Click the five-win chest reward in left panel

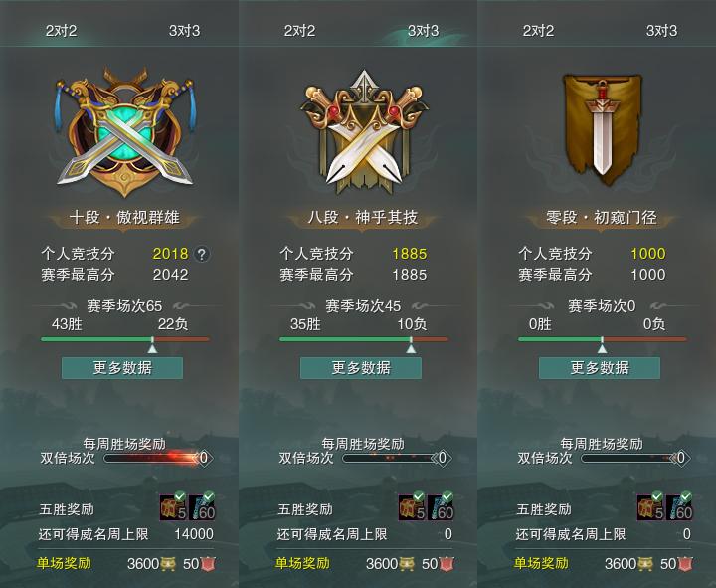pos(173,507)
